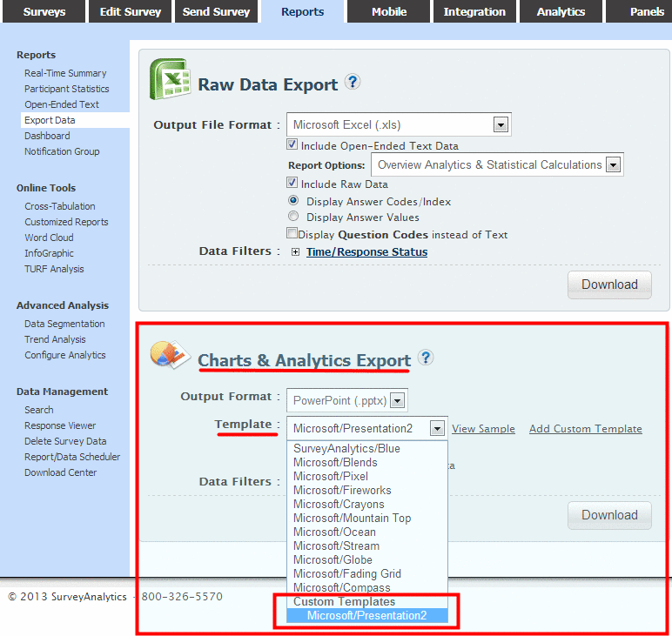Viewport: 672px width, 636px height.
Task: Enable Display Question Codes checkbox
Action: [292, 234]
